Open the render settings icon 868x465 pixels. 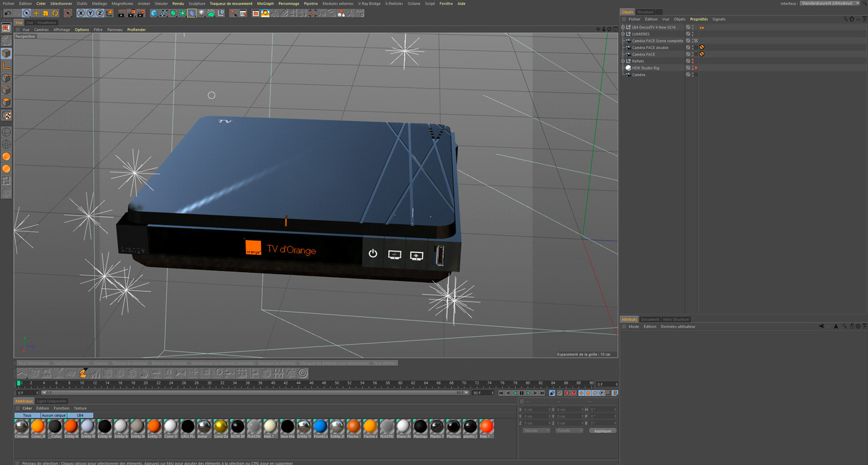pos(142,13)
